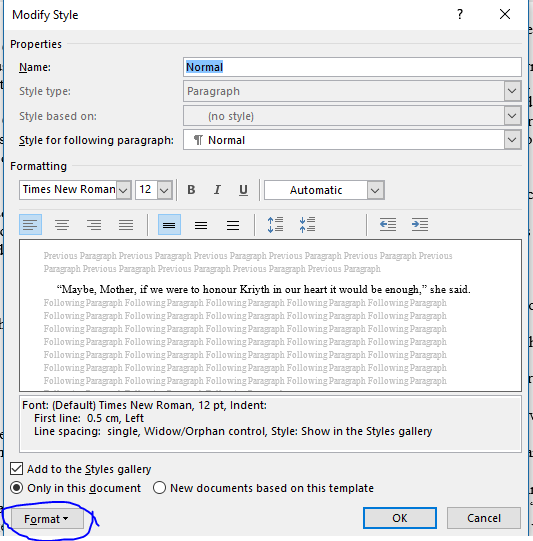Screen dimensions: 533x541
Task: Toggle Italic formatting button
Action: tap(217, 190)
